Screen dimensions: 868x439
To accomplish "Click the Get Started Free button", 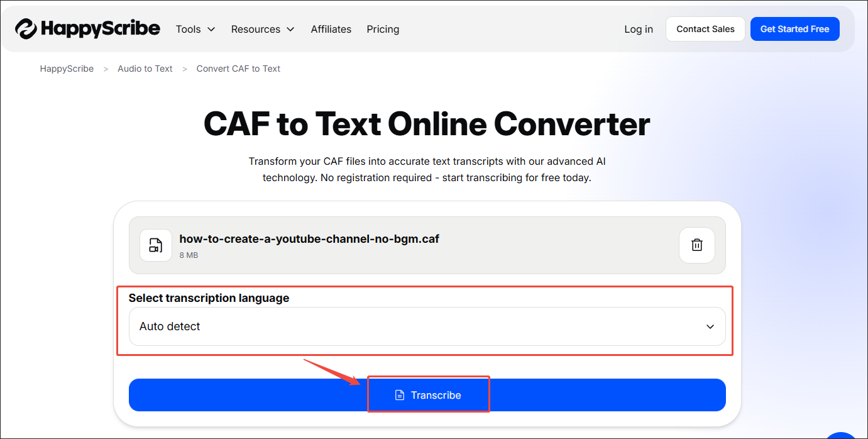I will pyautogui.click(x=794, y=29).
